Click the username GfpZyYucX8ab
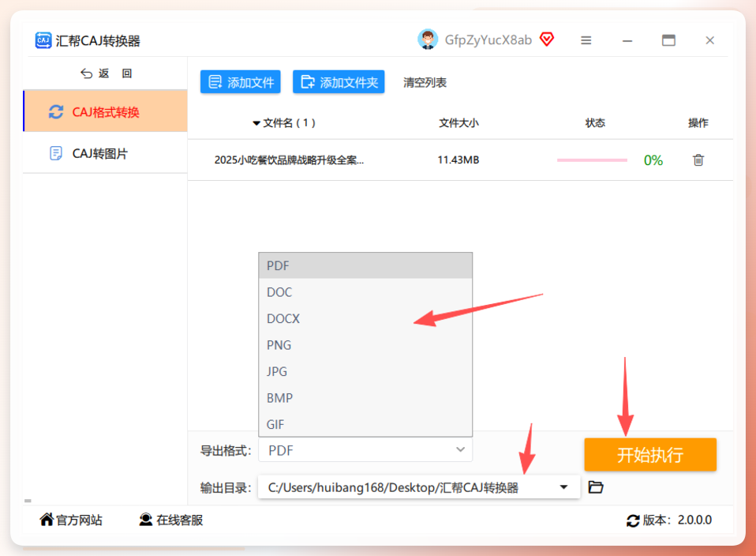756x556 pixels. pos(488,40)
